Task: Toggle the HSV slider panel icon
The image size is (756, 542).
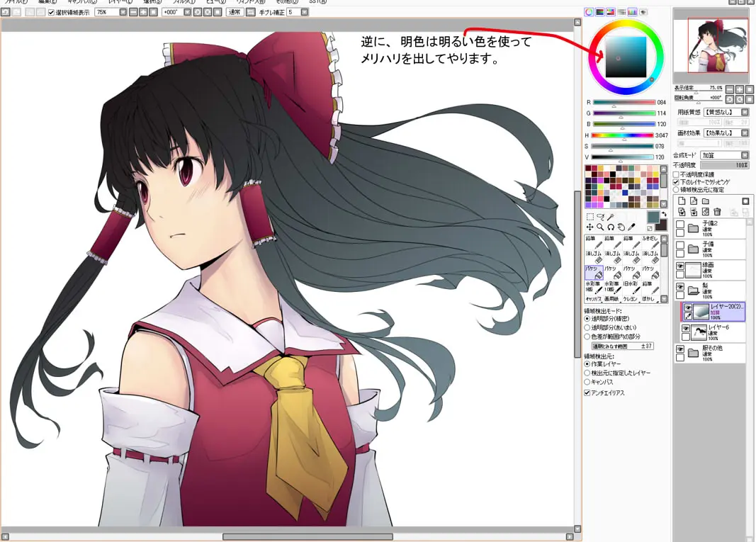Action: [610, 12]
